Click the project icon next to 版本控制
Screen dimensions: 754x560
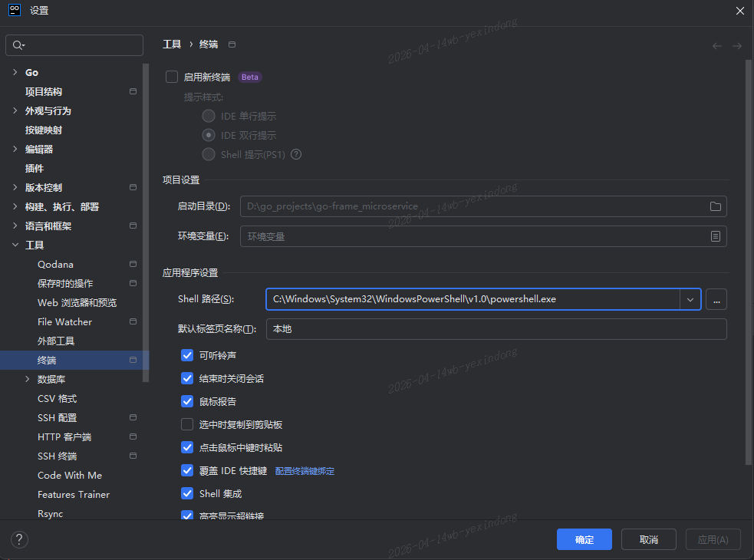[x=133, y=187]
